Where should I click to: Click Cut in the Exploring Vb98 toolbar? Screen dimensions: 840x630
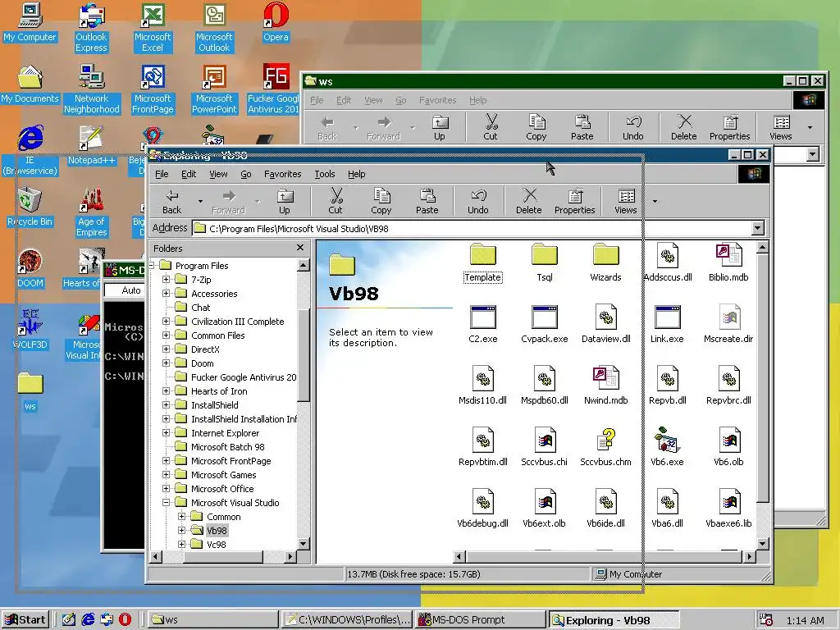click(336, 202)
